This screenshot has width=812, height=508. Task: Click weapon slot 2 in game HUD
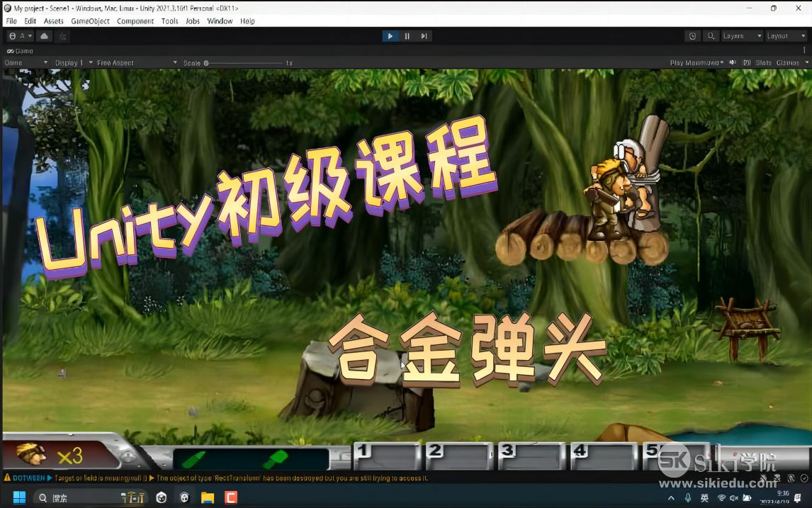pyautogui.click(x=460, y=456)
